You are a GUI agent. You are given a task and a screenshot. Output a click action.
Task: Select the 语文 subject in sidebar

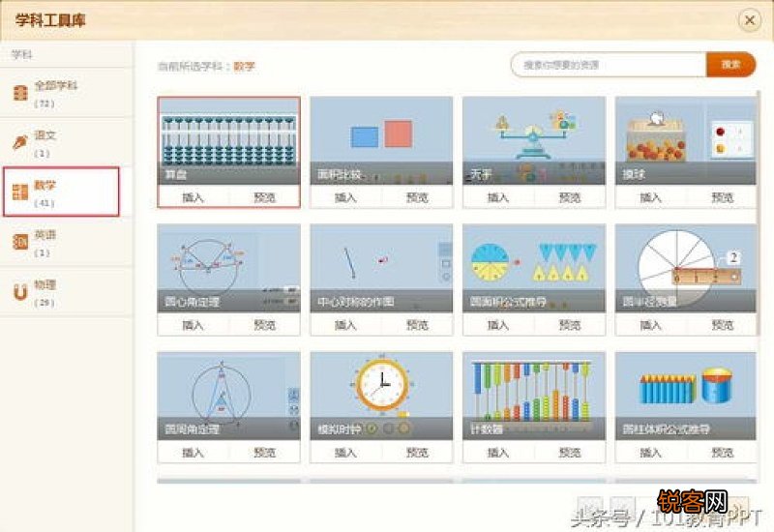[66, 143]
